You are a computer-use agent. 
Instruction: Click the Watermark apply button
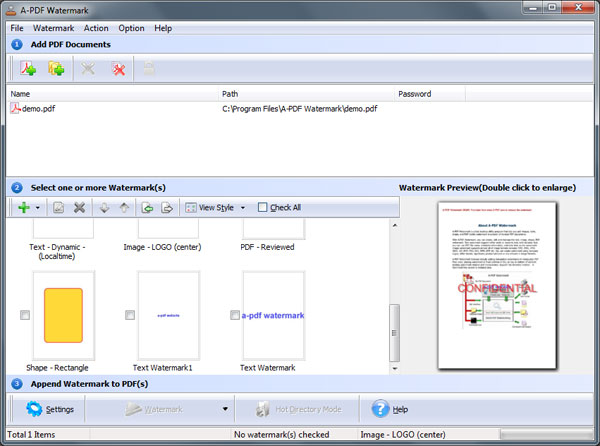[154, 409]
